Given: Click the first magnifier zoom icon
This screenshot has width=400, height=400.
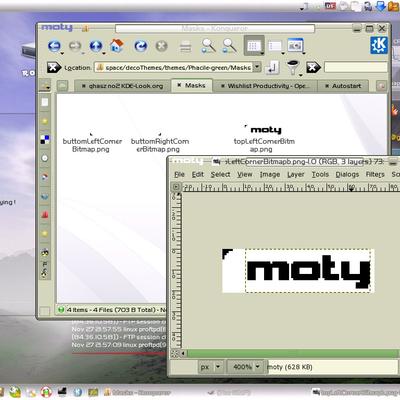Looking at the screenshot, I should pos(208,46).
